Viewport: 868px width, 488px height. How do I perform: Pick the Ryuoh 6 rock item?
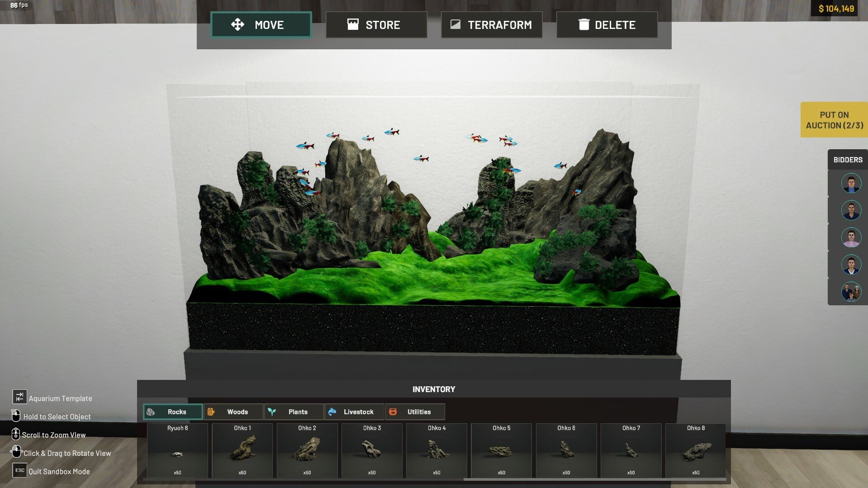click(x=177, y=450)
